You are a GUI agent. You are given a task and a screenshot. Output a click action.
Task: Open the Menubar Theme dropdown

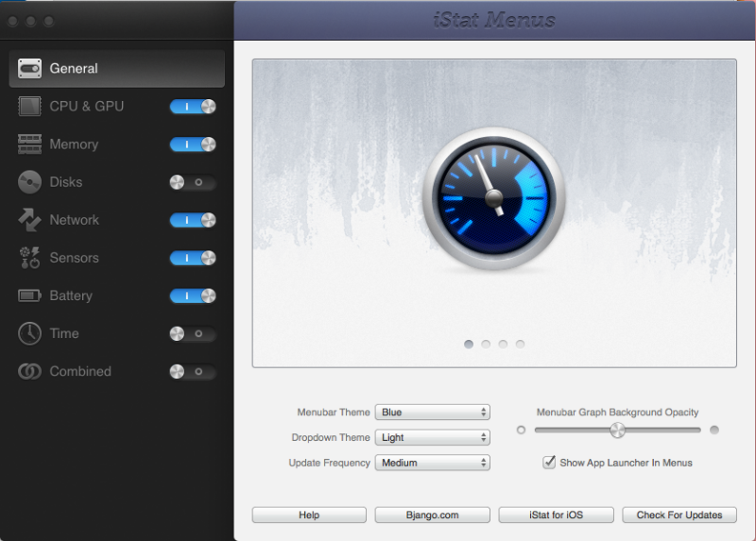(433, 413)
